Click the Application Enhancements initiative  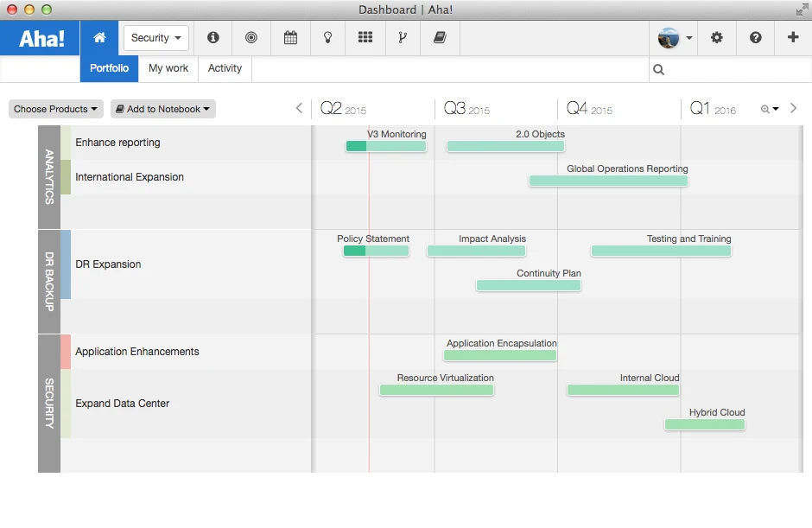137,352
